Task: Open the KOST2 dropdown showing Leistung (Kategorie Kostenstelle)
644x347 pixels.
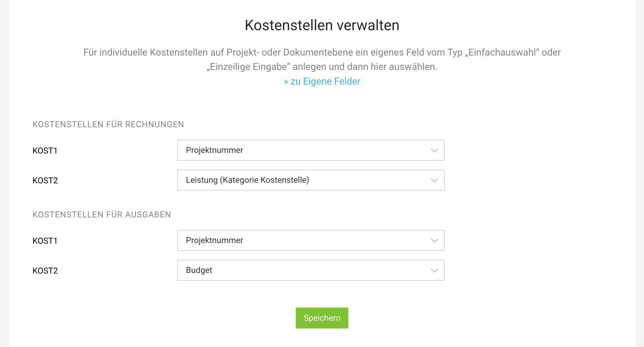Action: (x=311, y=180)
